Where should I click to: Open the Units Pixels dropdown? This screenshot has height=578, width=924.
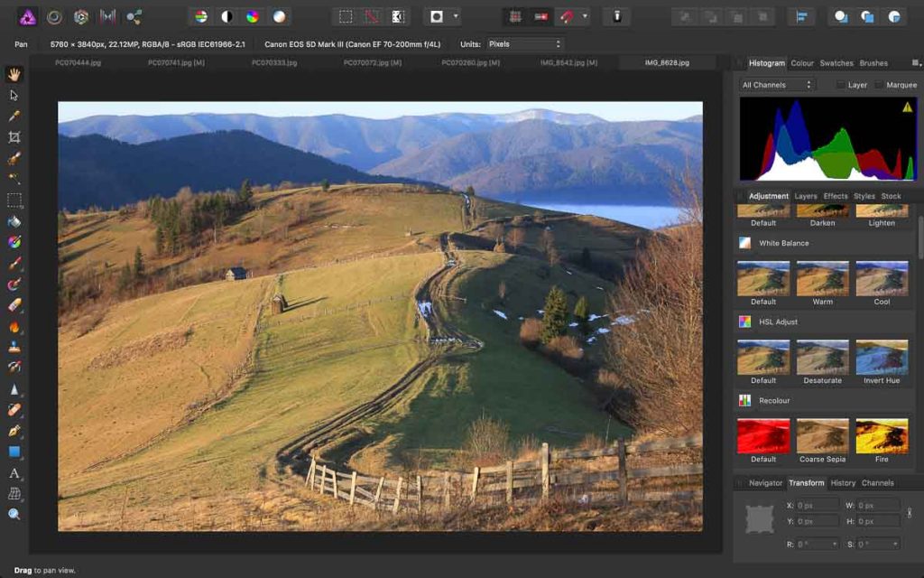pyautogui.click(x=524, y=43)
